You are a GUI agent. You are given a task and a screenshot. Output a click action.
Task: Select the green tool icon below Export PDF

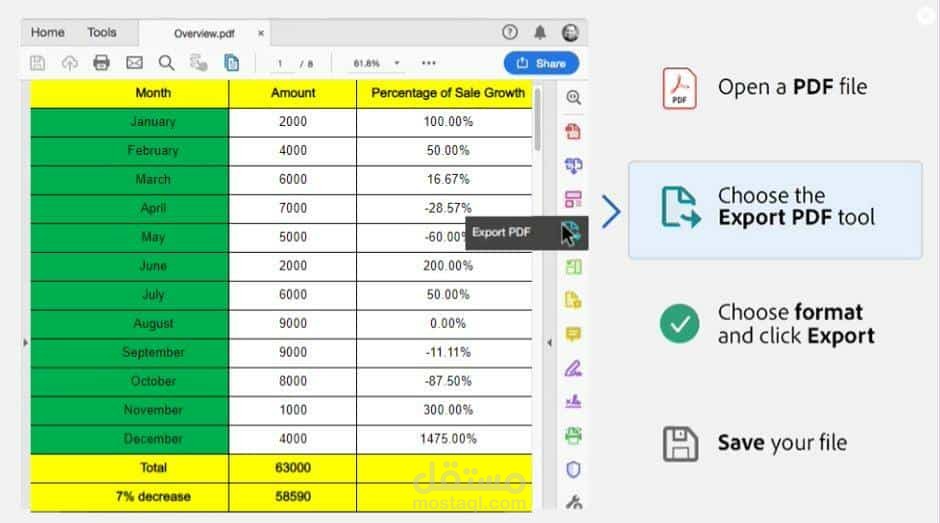point(573,267)
